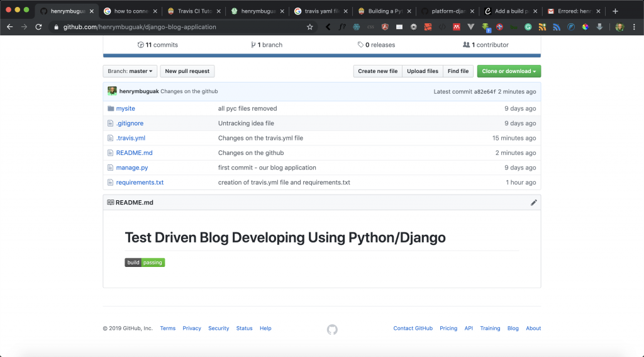Open Contact GitHub footer link

point(413,328)
